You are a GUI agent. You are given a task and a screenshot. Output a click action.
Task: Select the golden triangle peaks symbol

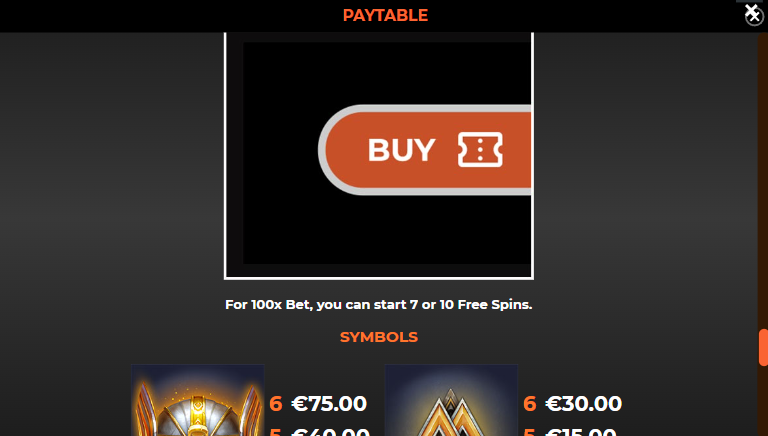[x=452, y=400]
